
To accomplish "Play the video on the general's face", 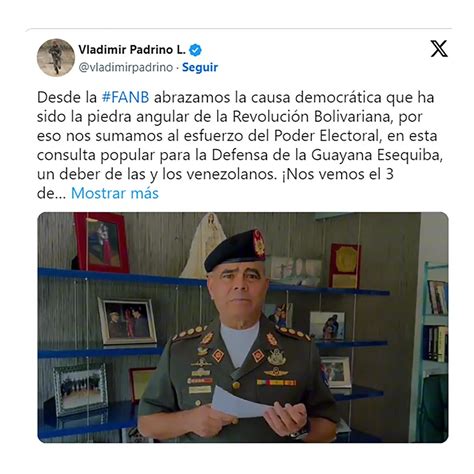I will tap(237, 287).
